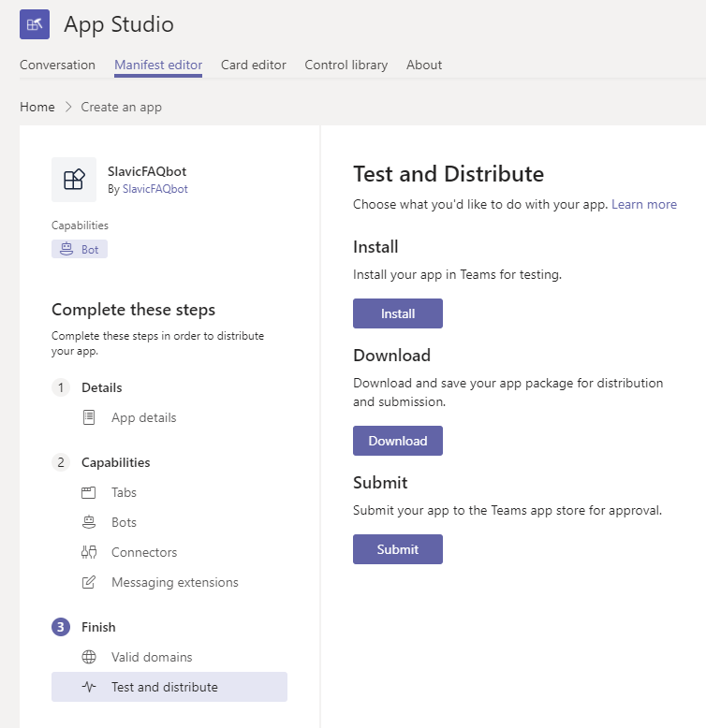706x728 pixels.
Task: Click the step 2 number badge
Action: click(61, 462)
